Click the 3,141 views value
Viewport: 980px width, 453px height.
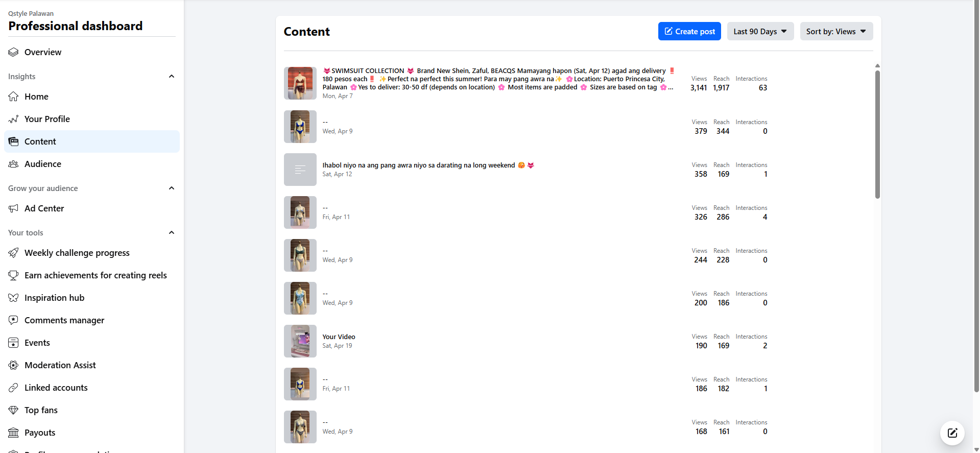[699, 88]
